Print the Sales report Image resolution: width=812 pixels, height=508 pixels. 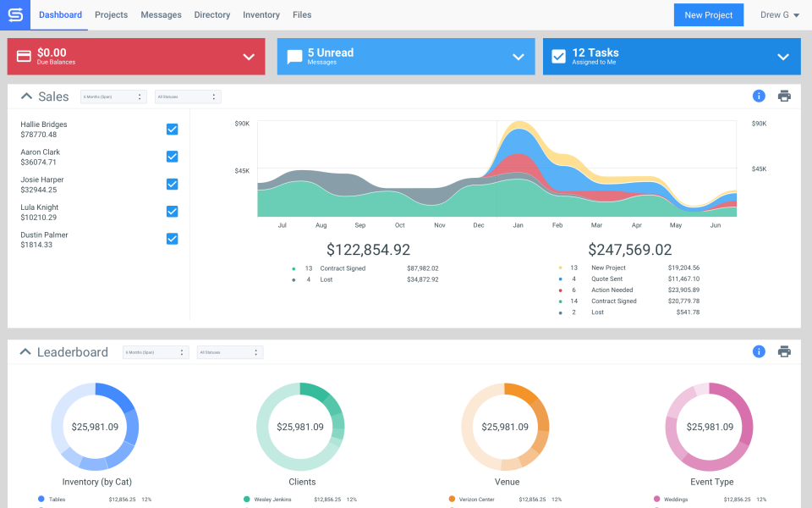pyautogui.click(x=784, y=96)
